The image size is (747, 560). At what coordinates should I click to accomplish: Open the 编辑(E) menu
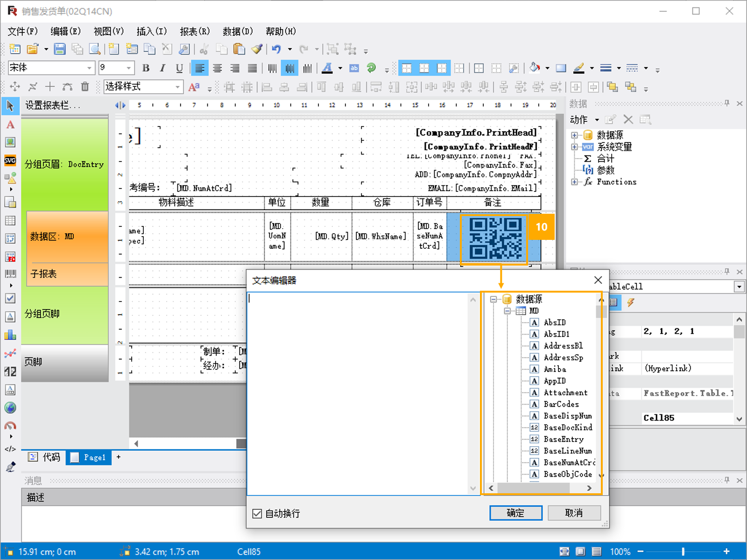tap(65, 31)
